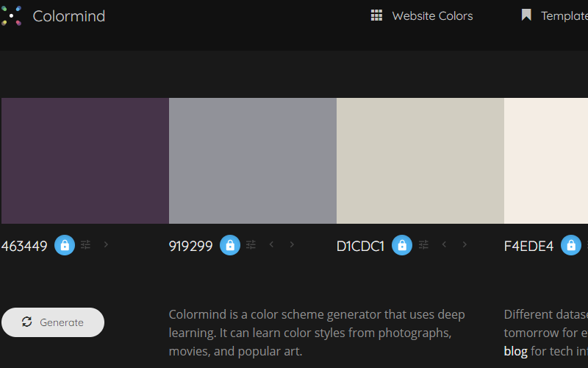Screen dimensions: 588x368
Task: Toggle the lock on color D1CDC1
Action: [402, 245]
